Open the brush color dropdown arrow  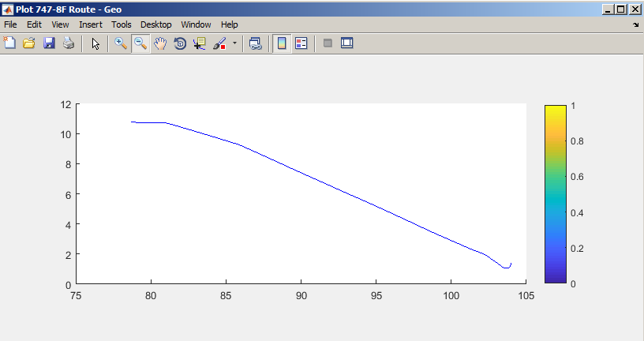coord(234,43)
